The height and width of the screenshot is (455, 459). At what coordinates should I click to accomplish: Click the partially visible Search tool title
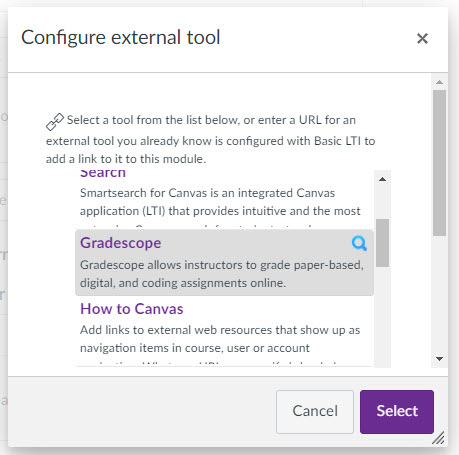(x=103, y=173)
